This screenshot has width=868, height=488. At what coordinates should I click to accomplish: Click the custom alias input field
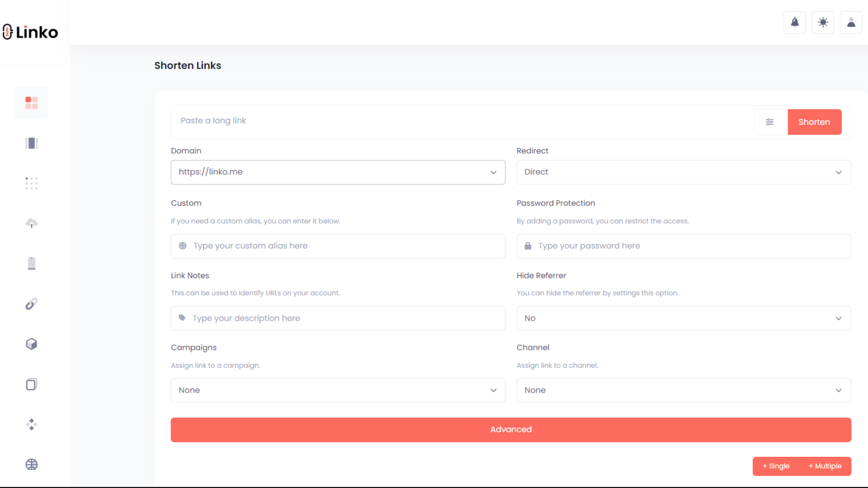click(x=338, y=245)
